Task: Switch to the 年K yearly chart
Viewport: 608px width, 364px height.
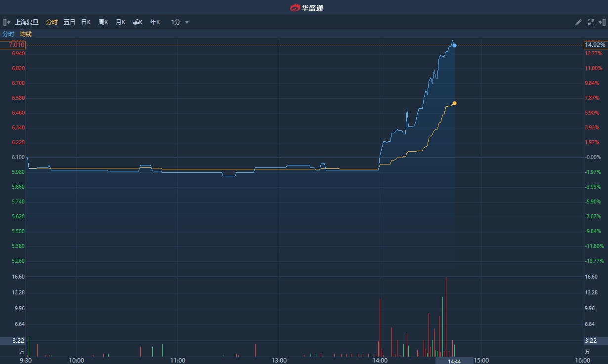Action: tap(155, 22)
